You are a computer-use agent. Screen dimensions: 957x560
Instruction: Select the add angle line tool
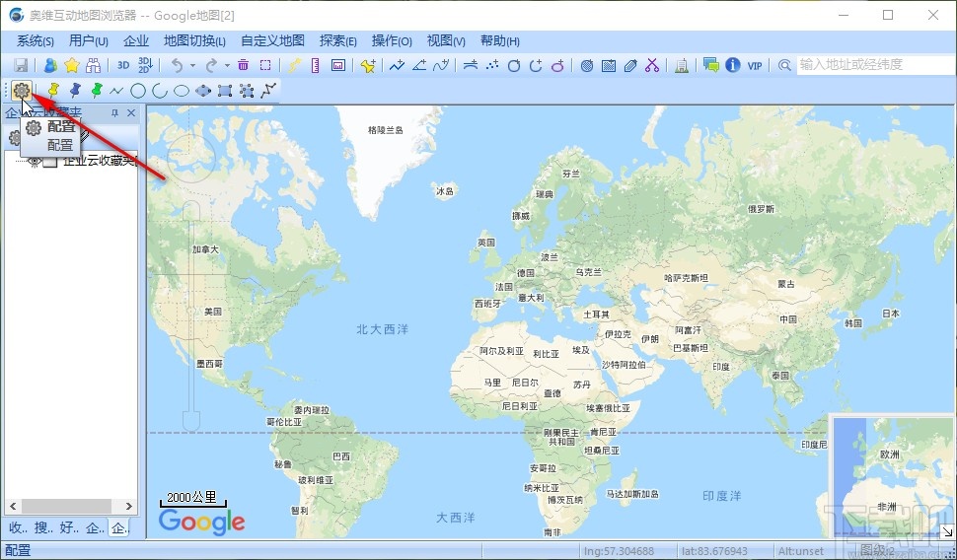[x=419, y=65]
